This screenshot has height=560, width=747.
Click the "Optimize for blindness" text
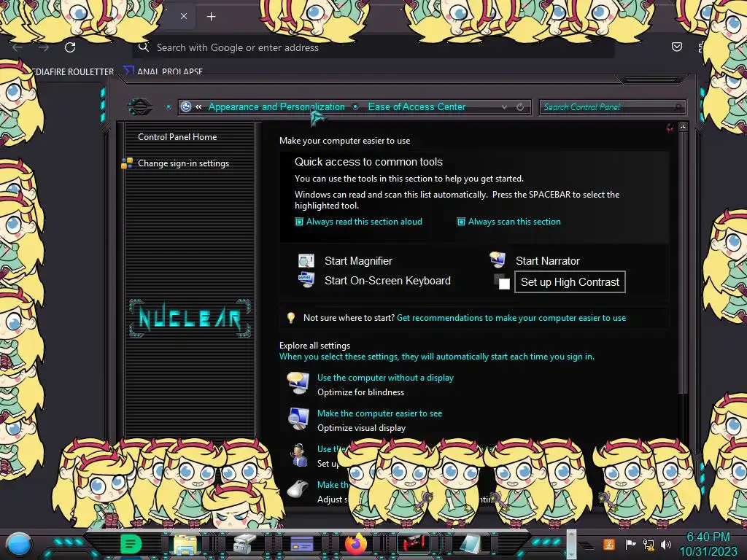(360, 392)
